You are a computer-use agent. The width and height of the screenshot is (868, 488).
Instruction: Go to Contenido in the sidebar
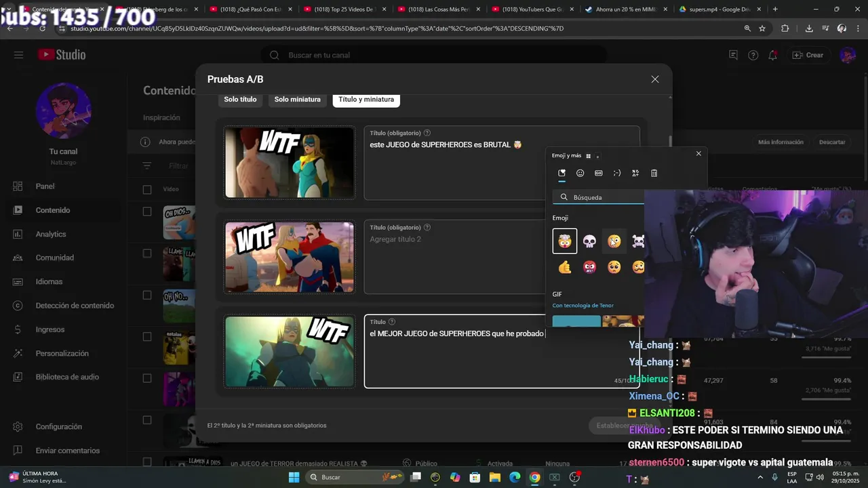point(64,210)
